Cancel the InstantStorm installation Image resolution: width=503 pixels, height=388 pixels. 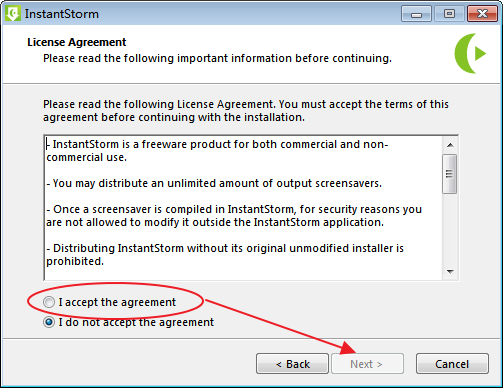point(452,364)
